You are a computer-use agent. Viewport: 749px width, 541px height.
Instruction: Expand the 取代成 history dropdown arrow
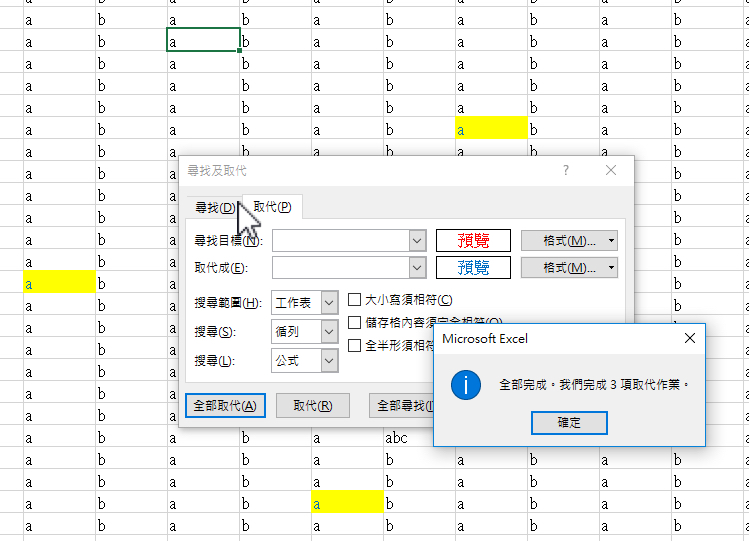417,268
